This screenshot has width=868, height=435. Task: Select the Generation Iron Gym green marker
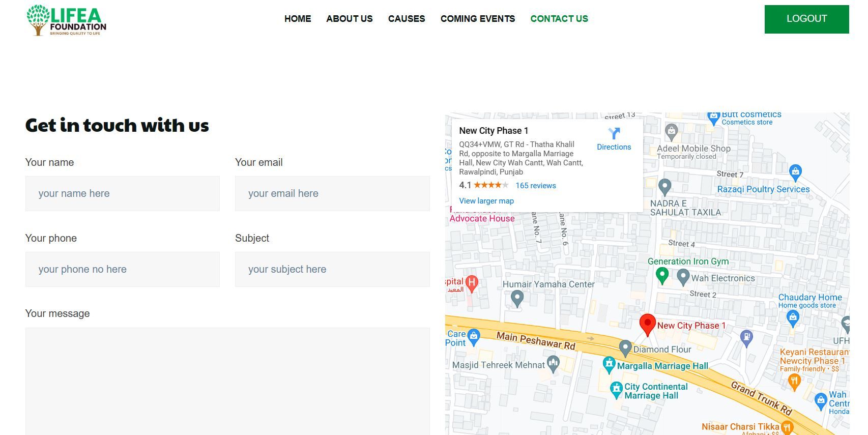tap(662, 276)
